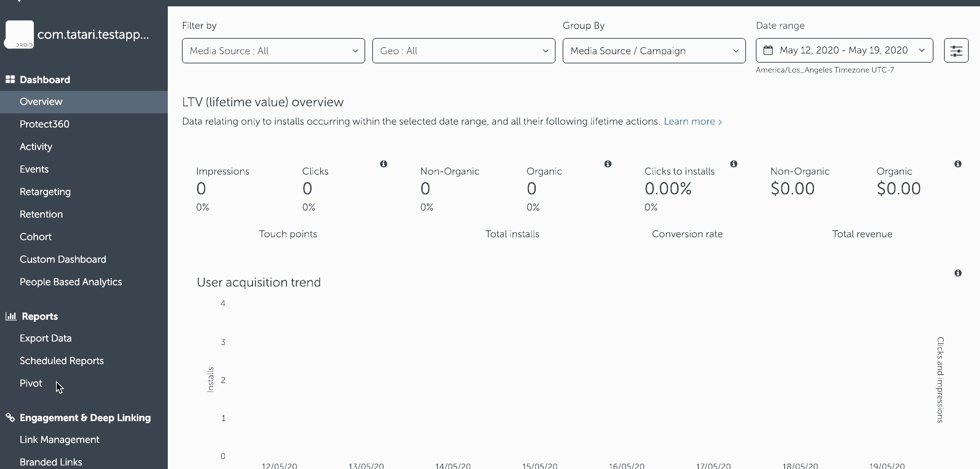
Task: Click the com.tatari.testapp app icon thumbnail
Action: [20, 35]
